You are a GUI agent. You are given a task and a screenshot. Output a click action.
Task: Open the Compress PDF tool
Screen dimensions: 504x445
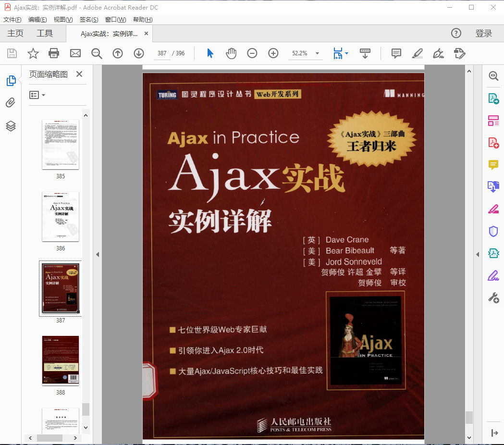click(x=493, y=253)
